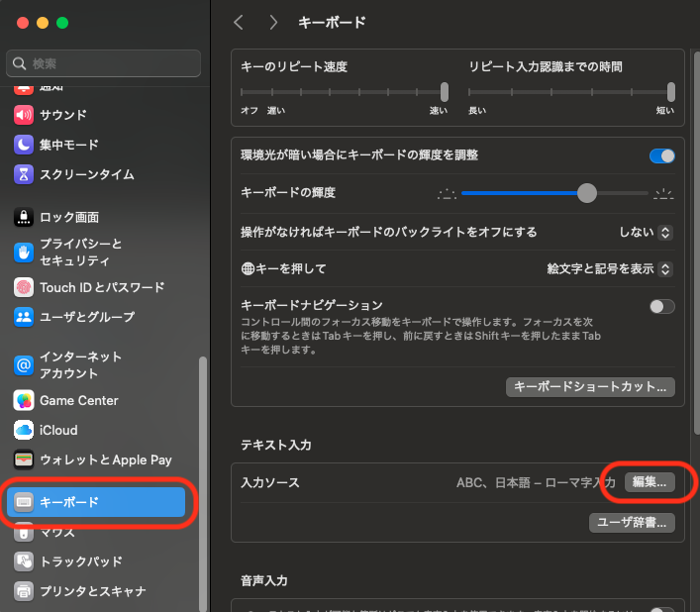Open the サウンド speaker icon
This screenshot has height=612, width=700.
click(24, 115)
